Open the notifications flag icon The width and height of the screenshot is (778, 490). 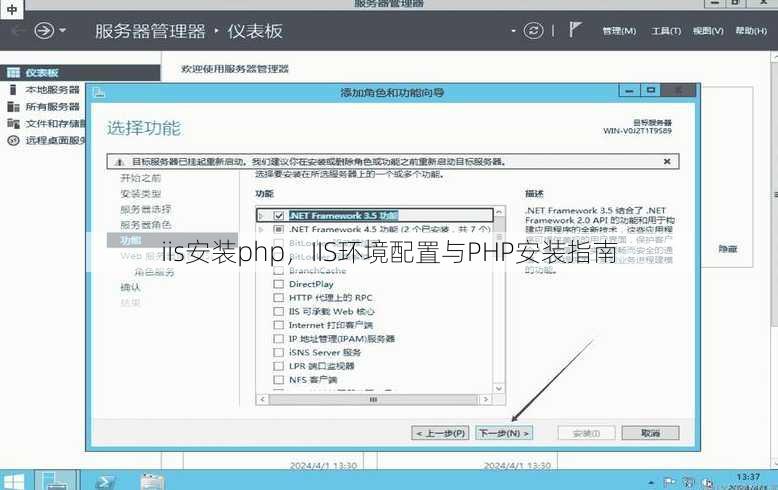pos(575,29)
